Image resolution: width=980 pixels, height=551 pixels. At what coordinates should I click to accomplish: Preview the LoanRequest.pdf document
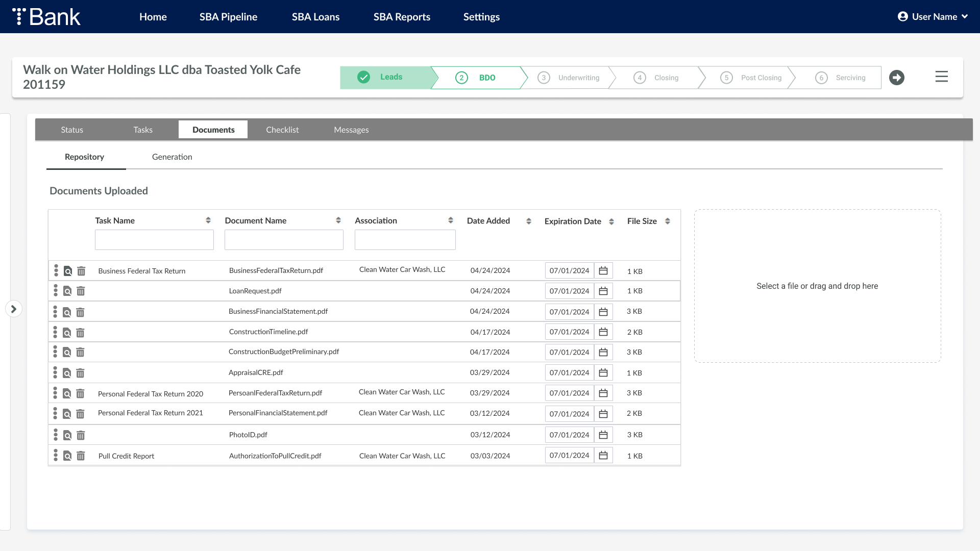[67, 291]
